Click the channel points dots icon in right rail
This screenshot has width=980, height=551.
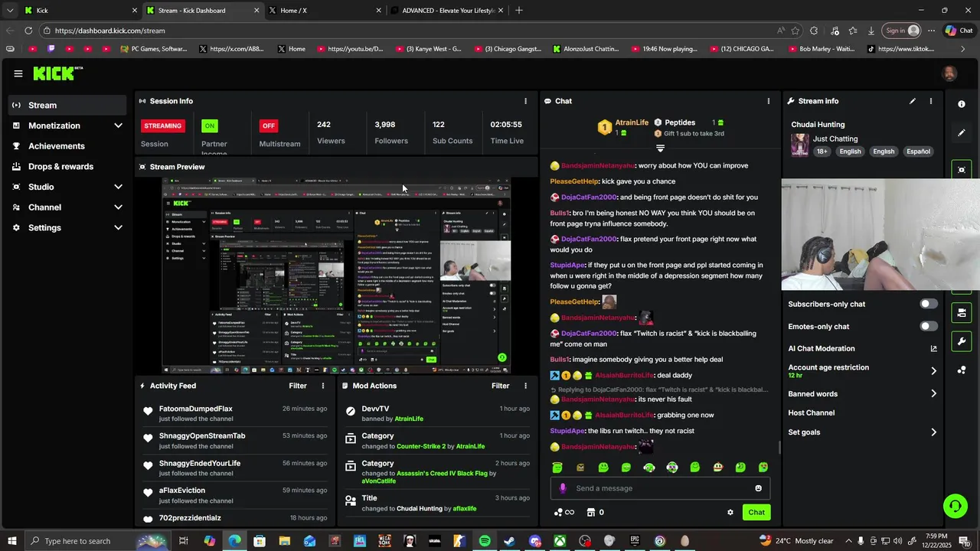(x=962, y=370)
